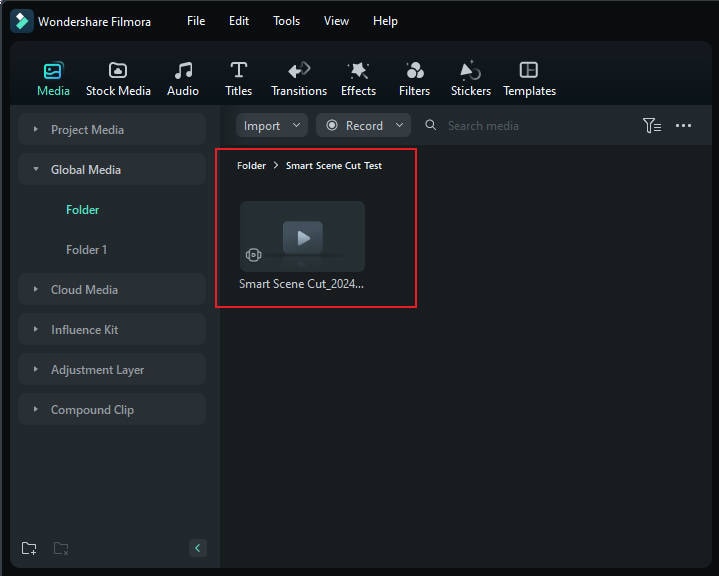This screenshot has height=576, width=719.
Task: Open the Stickers tab
Action: point(470,79)
